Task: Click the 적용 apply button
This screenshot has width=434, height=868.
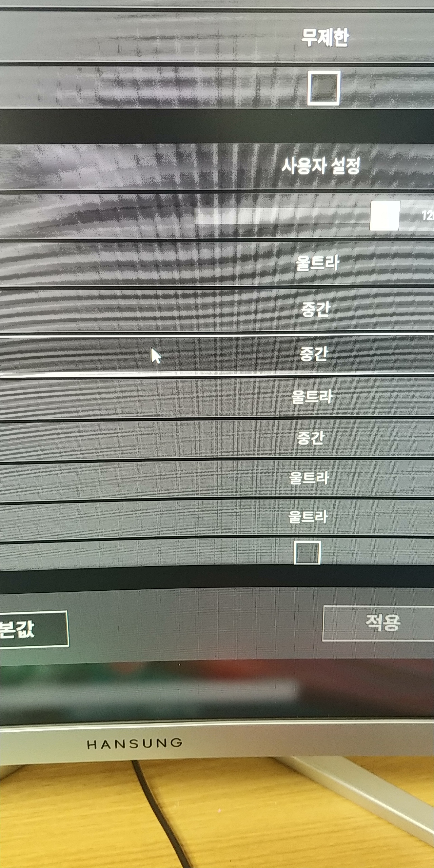Action: (x=378, y=623)
